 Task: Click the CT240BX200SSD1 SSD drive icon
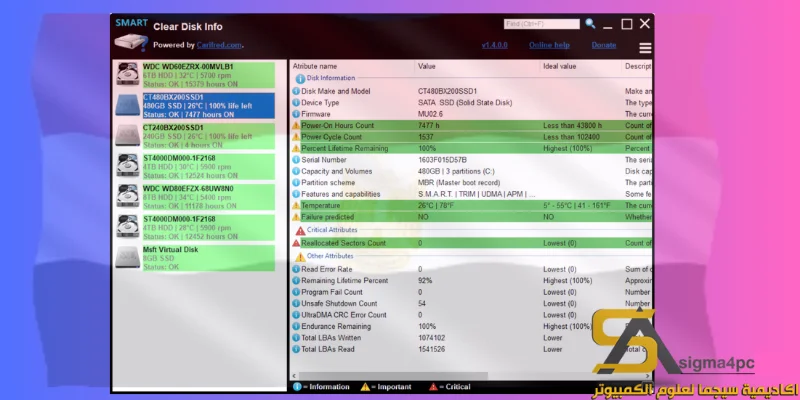tap(127, 135)
